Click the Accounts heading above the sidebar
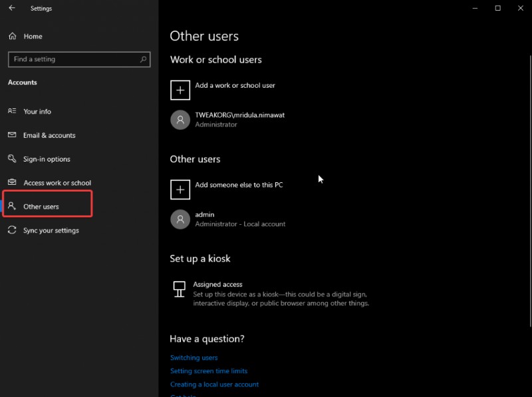The width and height of the screenshot is (532, 397). [22, 82]
